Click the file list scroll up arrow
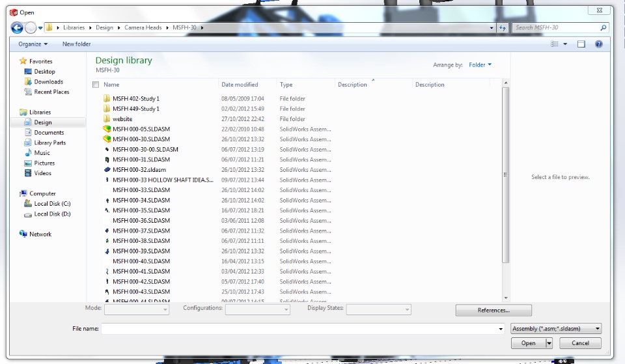The height and width of the screenshot is (364, 625). (506, 83)
